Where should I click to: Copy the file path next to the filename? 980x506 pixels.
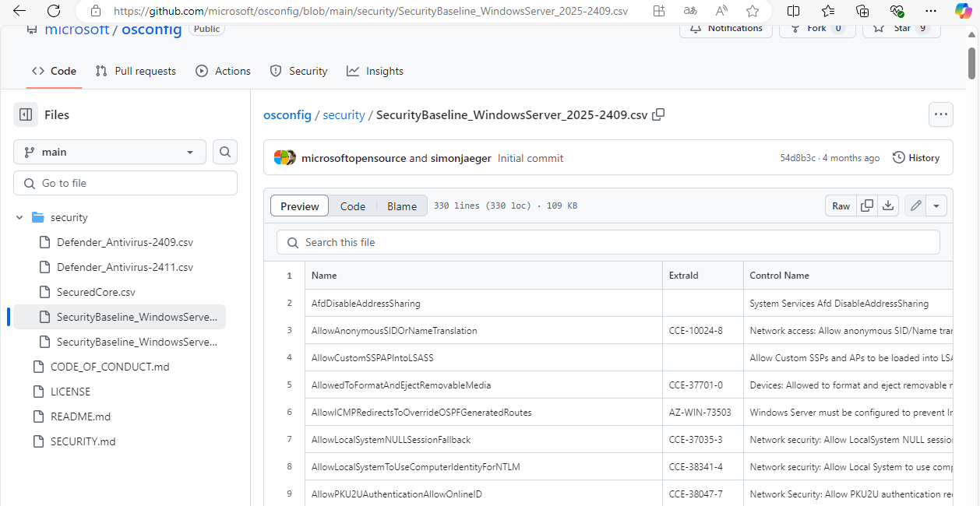[x=658, y=114]
